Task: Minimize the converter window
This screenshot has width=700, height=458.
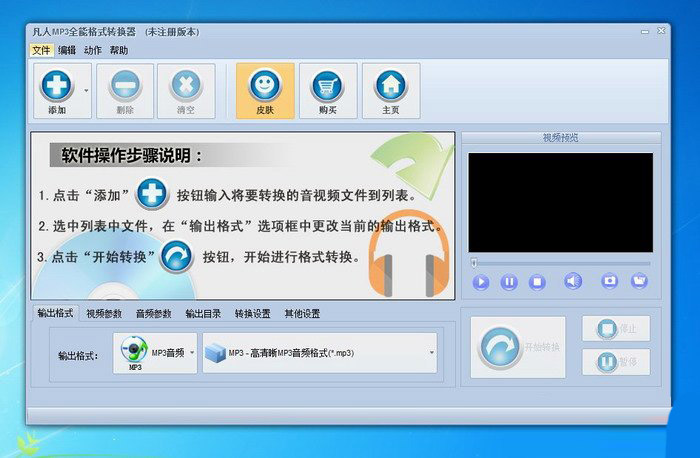Action: click(645, 31)
